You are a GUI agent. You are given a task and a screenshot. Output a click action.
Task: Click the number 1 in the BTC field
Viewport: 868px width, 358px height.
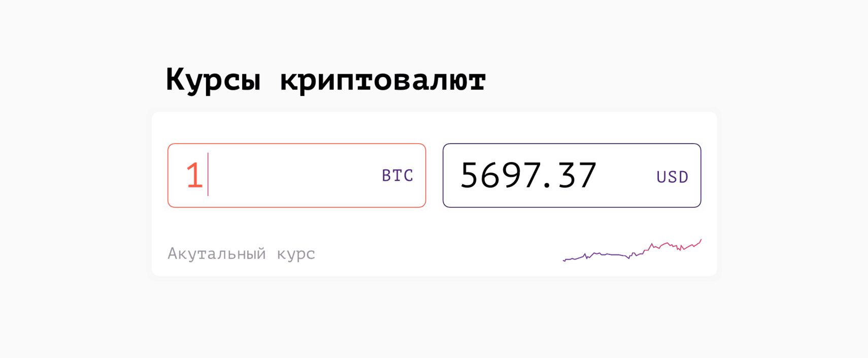click(x=194, y=176)
